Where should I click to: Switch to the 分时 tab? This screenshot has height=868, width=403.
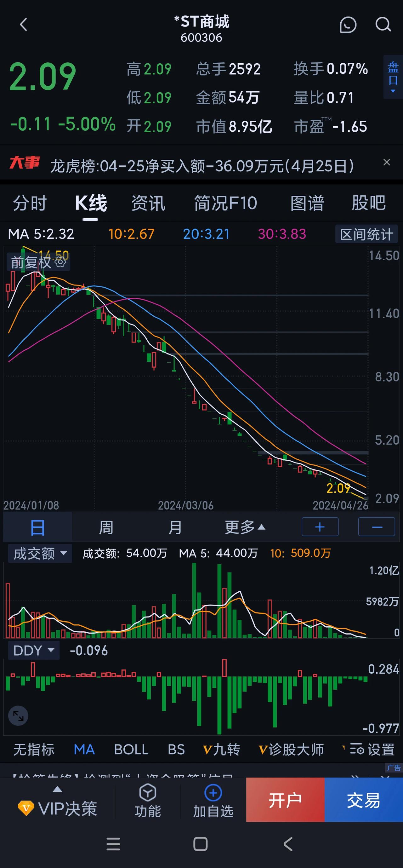(30, 203)
